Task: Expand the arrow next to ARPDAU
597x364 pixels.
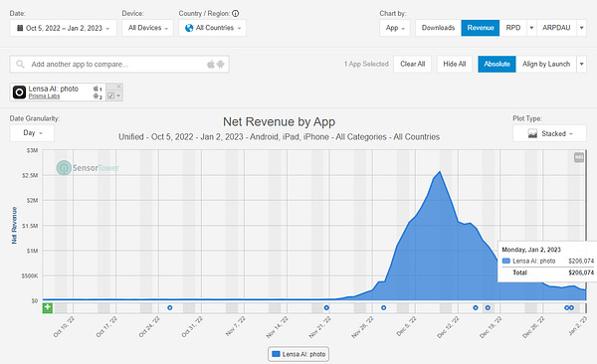Action: 581,28
